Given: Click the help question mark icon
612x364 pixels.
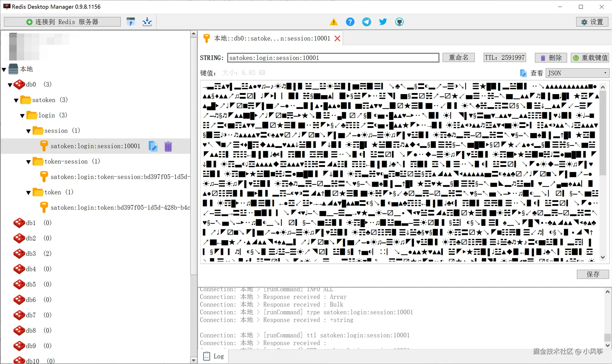Looking at the screenshot, I should [x=350, y=22].
